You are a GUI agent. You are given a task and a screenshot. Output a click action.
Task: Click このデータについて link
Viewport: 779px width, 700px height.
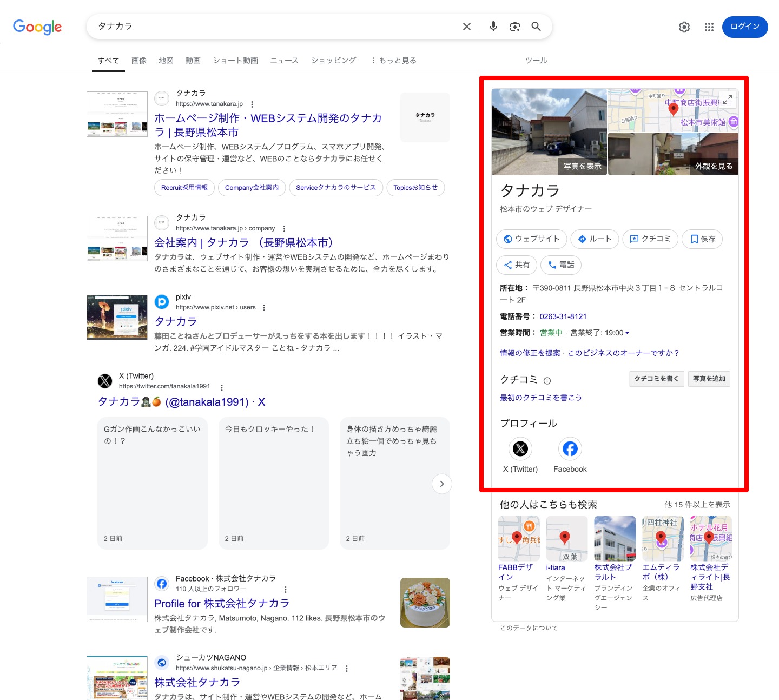coord(529,628)
